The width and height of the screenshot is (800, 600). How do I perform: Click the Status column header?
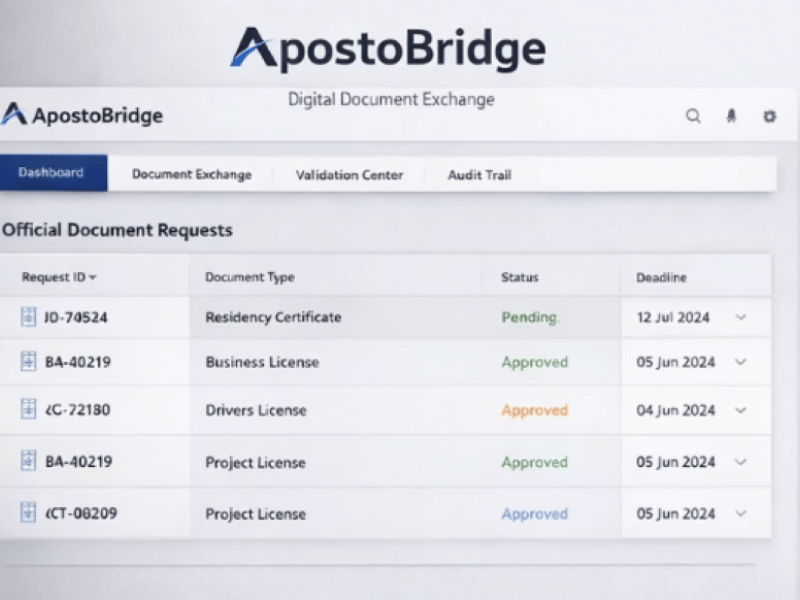click(519, 277)
